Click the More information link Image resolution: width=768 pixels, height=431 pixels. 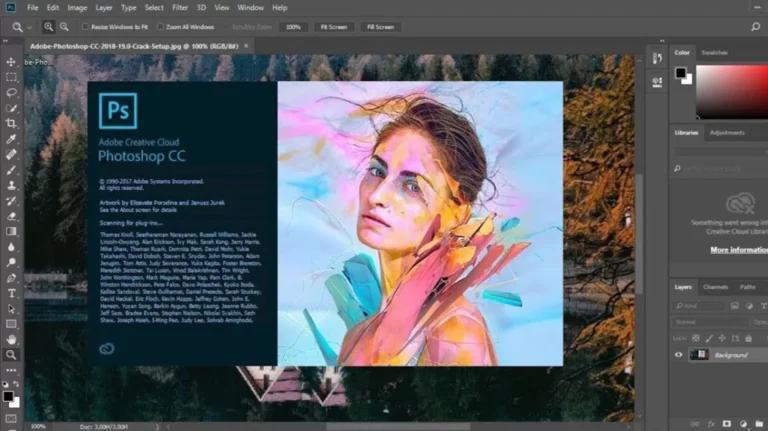point(738,250)
